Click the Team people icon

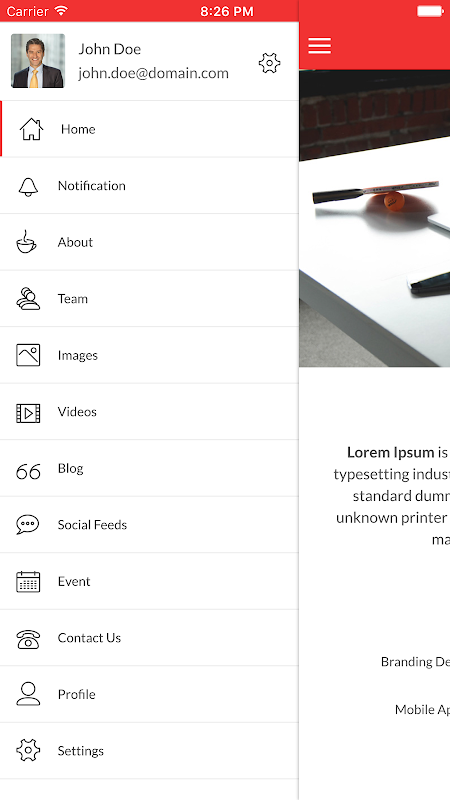[x=28, y=299]
